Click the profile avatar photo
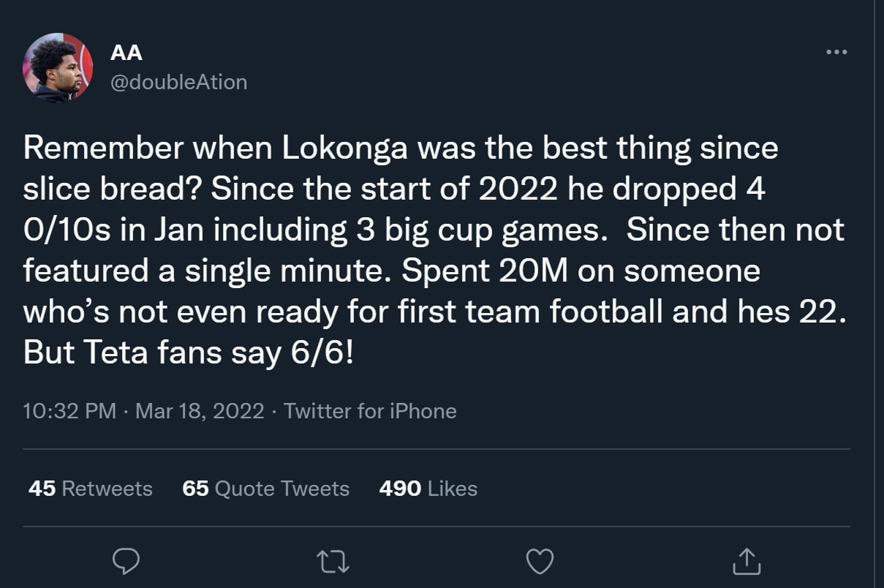884x588 pixels. tap(58, 68)
